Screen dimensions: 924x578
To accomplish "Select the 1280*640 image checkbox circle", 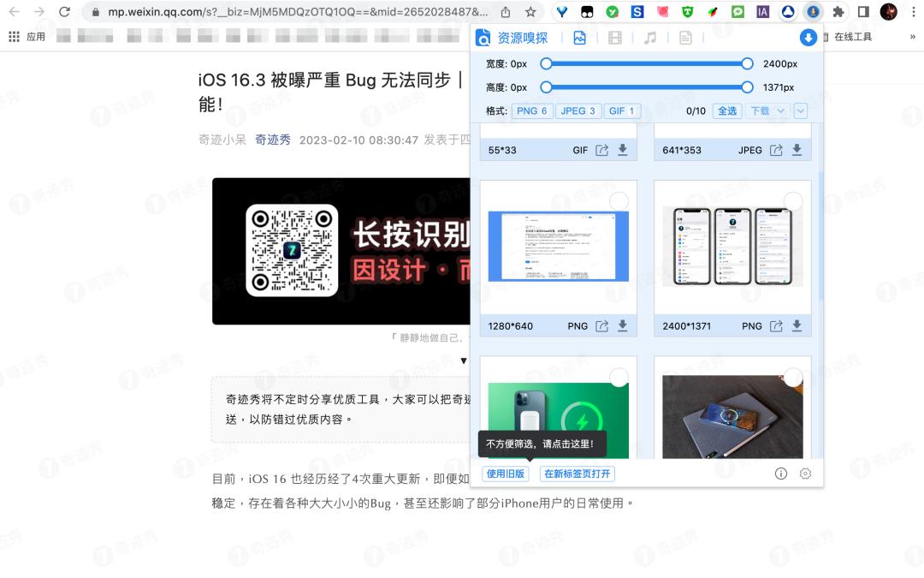I will pos(619,201).
